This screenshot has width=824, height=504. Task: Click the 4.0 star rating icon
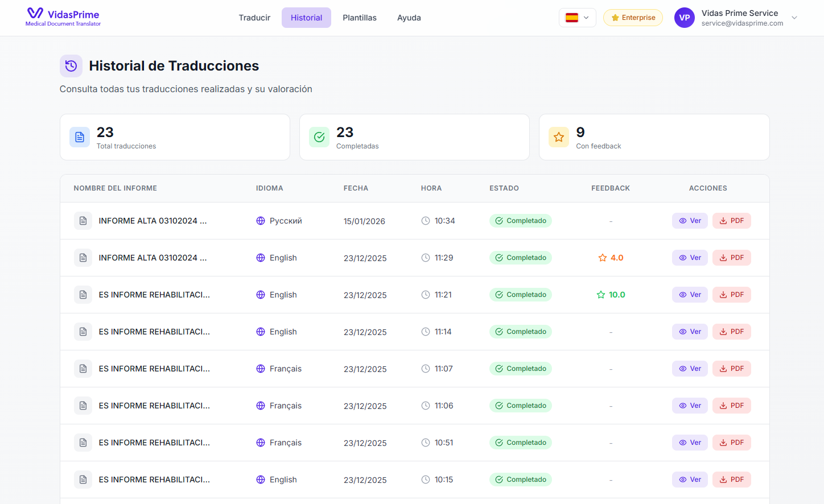(603, 258)
